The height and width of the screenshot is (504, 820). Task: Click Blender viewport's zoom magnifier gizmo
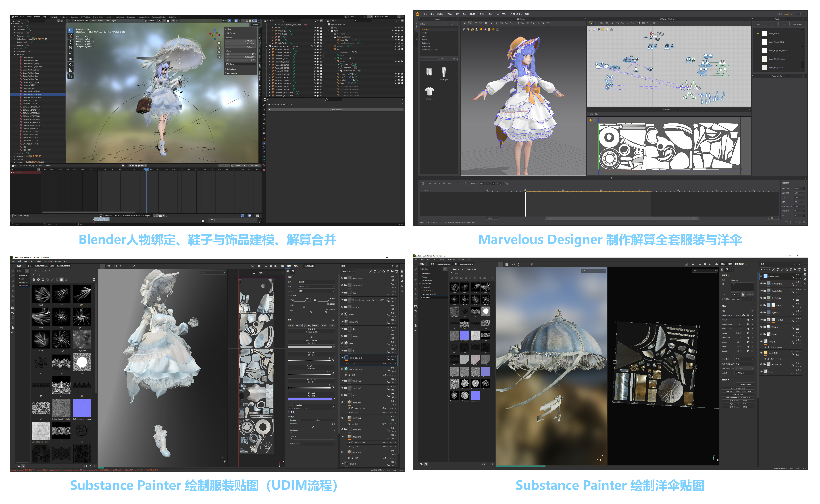click(219, 43)
